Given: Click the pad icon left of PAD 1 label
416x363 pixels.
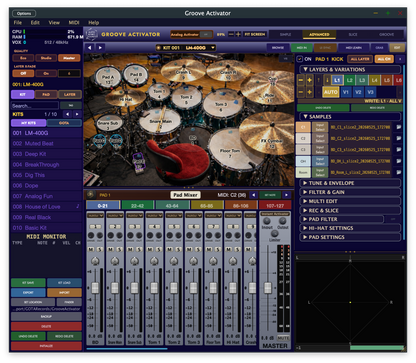Looking at the screenshot, I should (x=90, y=195).
